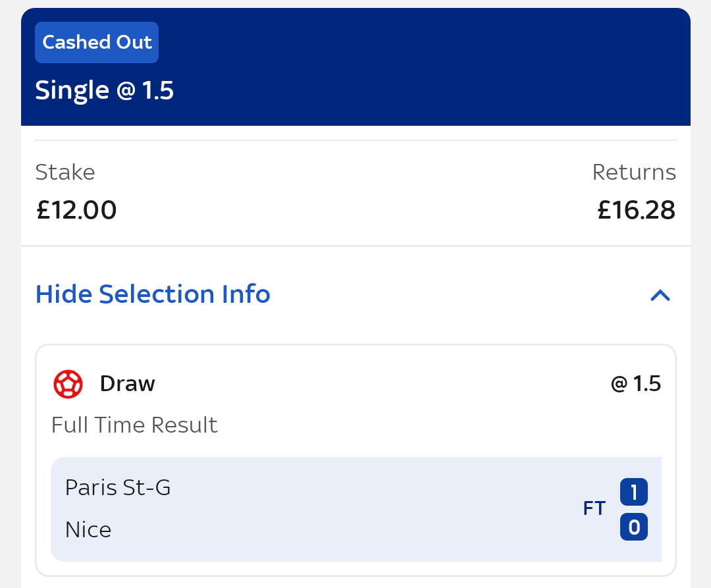Click the red football icon
Image resolution: width=711 pixels, height=588 pixels.
click(x=68, y=384)
